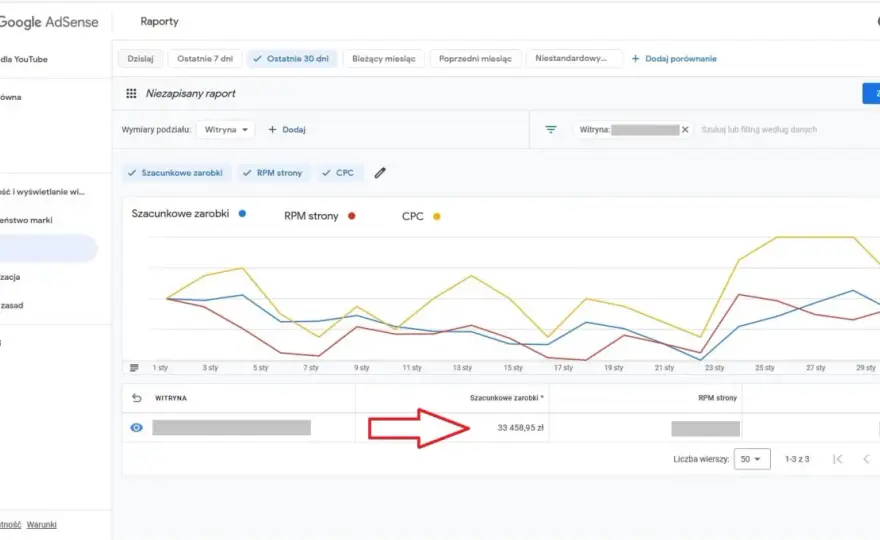The height and width of the screenshot is (540, 880).
Task: Click the 33 458,95 zł earnings value
Action: pos(520,428)
